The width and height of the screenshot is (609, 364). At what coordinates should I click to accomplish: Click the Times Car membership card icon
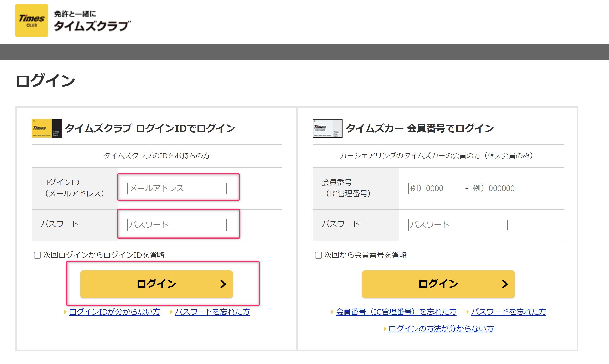tap(327, 128)
